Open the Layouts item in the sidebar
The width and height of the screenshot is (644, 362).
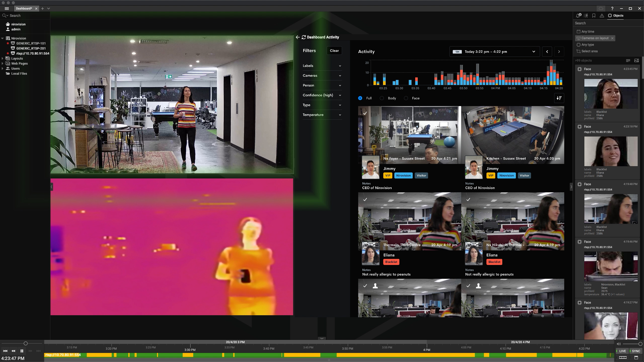(17, 58)
